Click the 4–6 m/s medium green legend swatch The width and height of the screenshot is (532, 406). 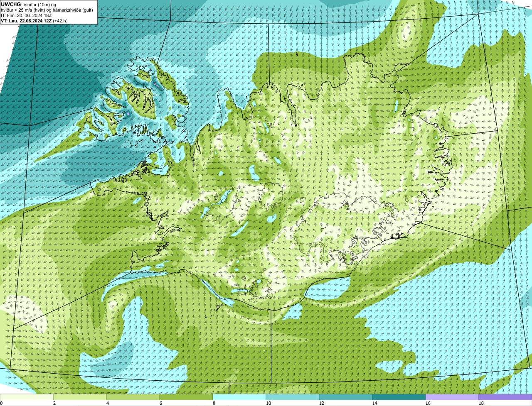(133, 397)
